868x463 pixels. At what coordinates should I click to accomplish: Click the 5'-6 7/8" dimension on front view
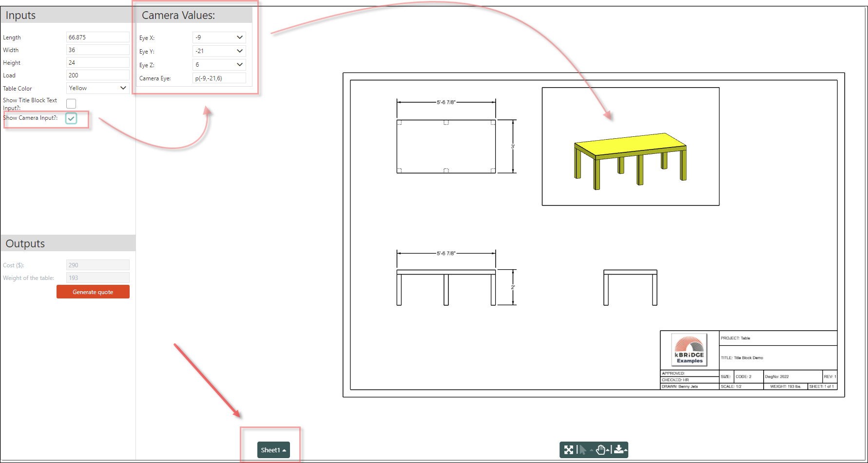[446, 253]
